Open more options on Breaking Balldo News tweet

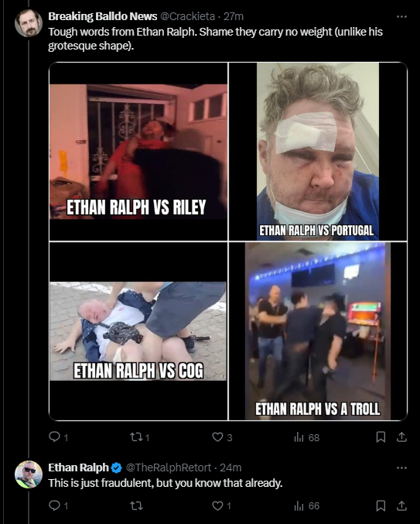(401, 16)
